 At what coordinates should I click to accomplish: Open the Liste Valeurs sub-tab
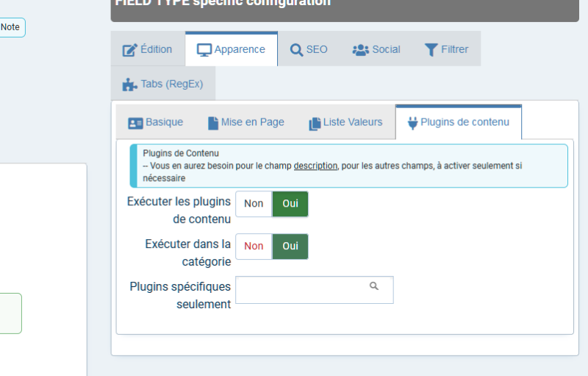346,122
